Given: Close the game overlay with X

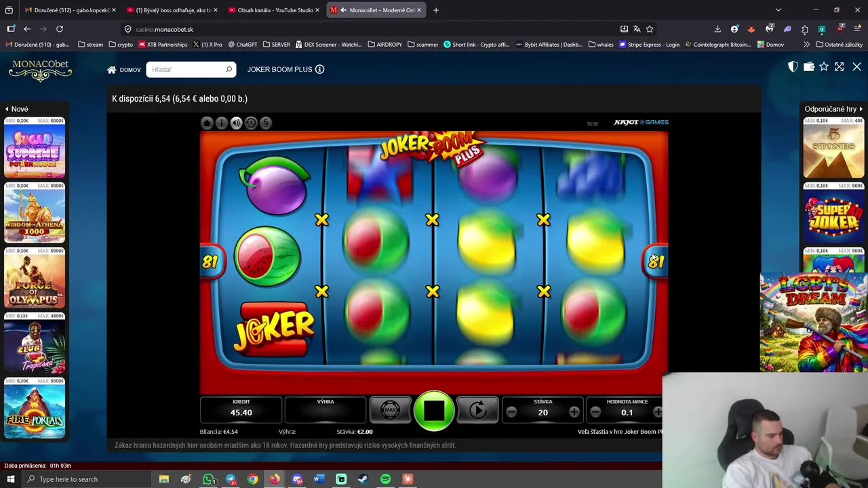Looking at the screenshot, I should click(x=856, y=66).
